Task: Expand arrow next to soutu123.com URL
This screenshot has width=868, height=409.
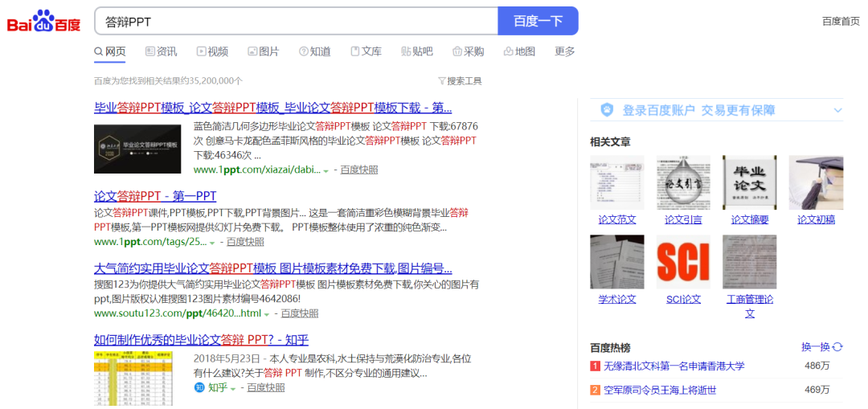Action: tap(266, 315)
